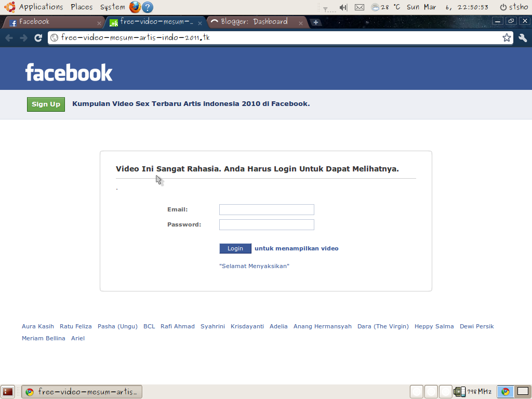Viewport: 532px width, 399px height.
Task: Click the browser Forward arrow
Action: [x=24, y=37]
